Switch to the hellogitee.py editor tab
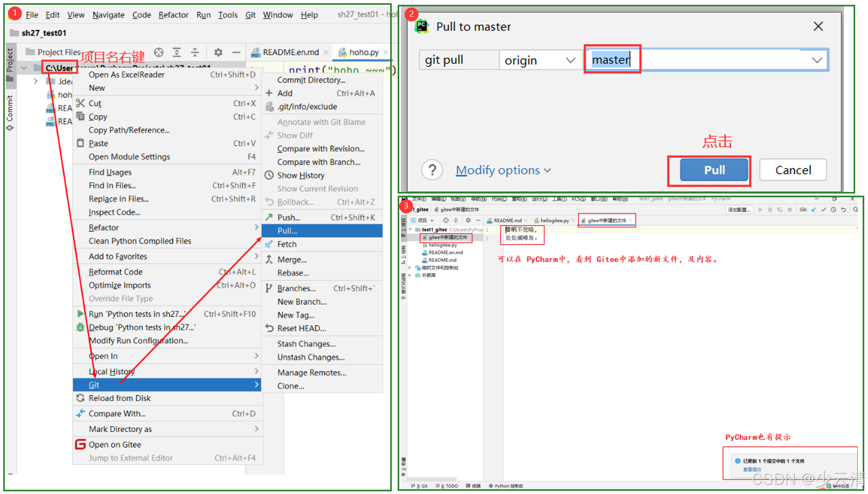Screen dimensions: 868x494 [554, 220]
